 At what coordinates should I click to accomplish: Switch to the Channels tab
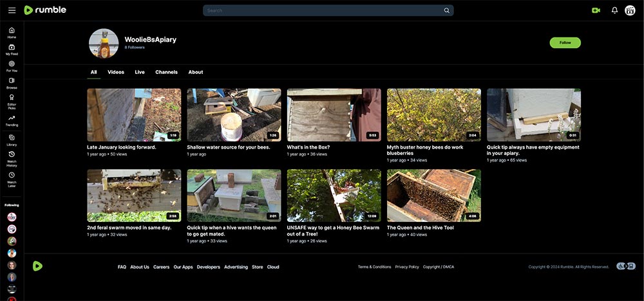click(166, 72)
